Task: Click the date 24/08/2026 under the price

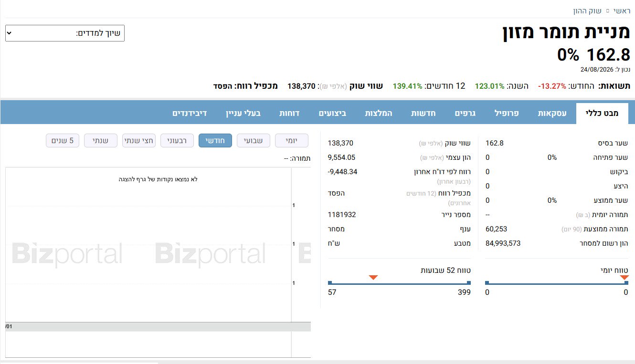Action: click(597, 70)
